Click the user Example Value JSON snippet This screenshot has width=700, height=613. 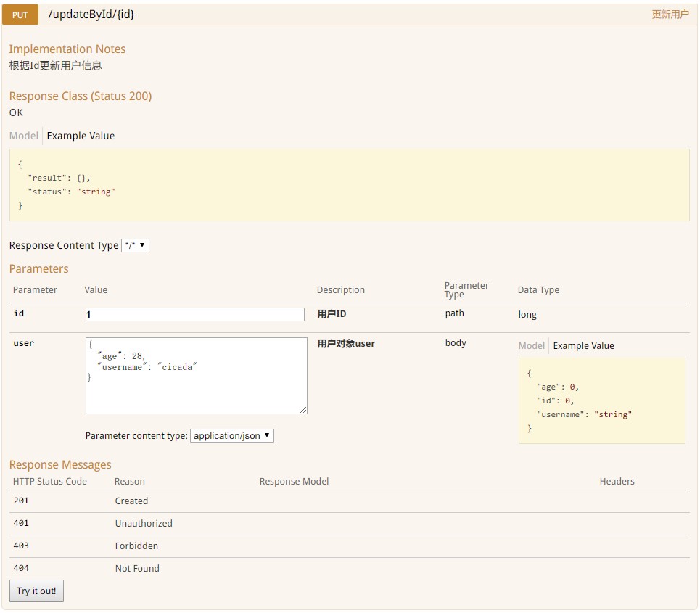pyautogui.click(x=601, y=400)
